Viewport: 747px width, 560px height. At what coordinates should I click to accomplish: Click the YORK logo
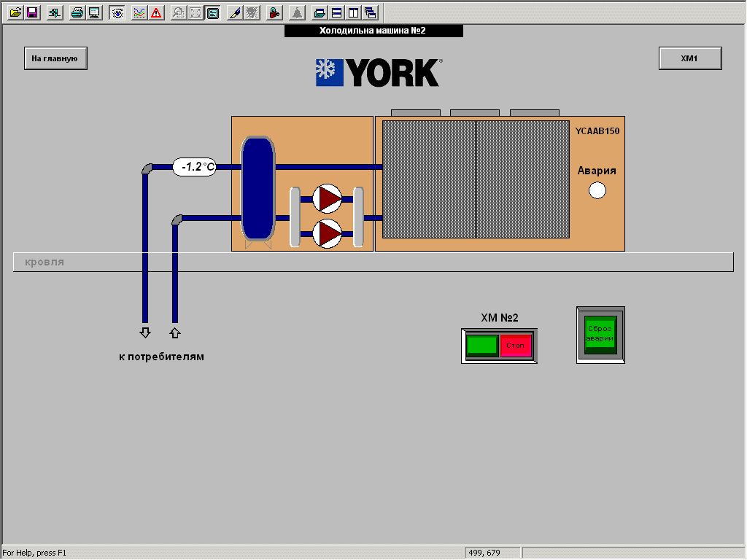[x=379, y=72]
